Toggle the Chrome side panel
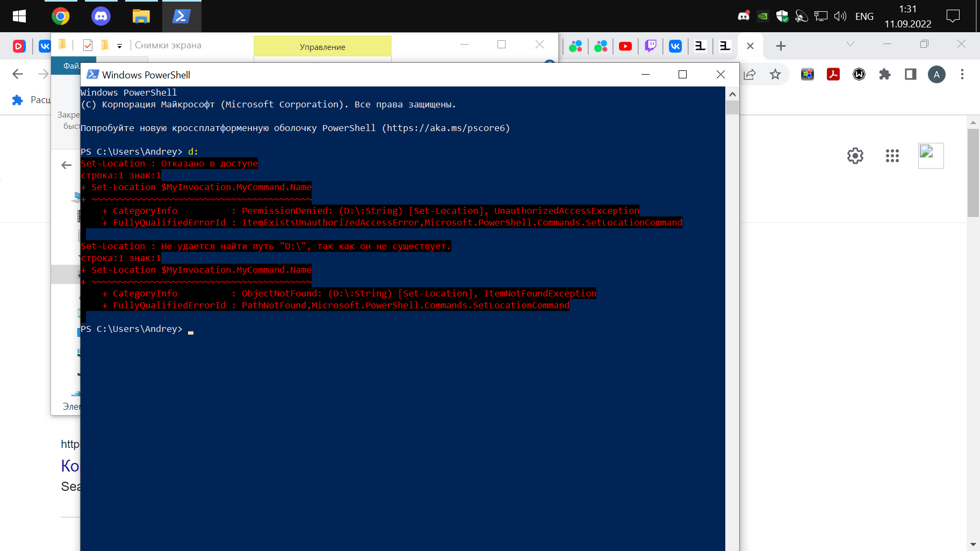Screen dimensions: 980x551 click(x=911, y=75)
